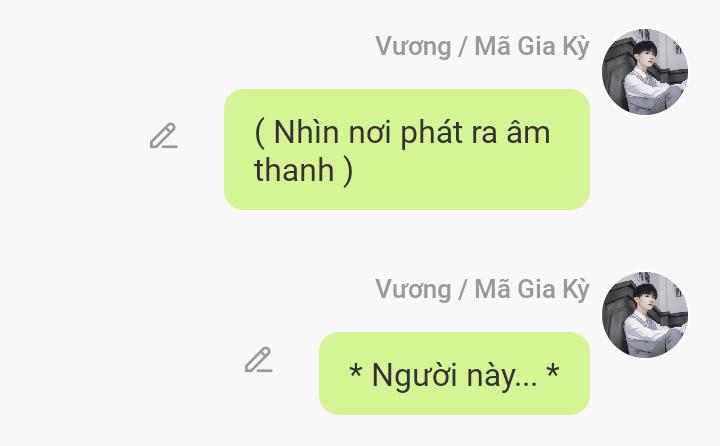Select the "( Nhìn nơi phát ra âm thanh )" bubble

click(407, 149)
